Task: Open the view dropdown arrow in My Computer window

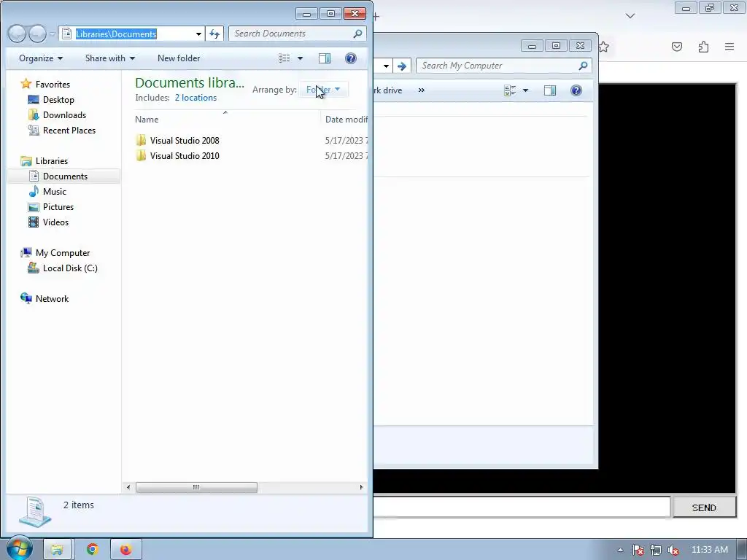Action: tap(525, 90)
